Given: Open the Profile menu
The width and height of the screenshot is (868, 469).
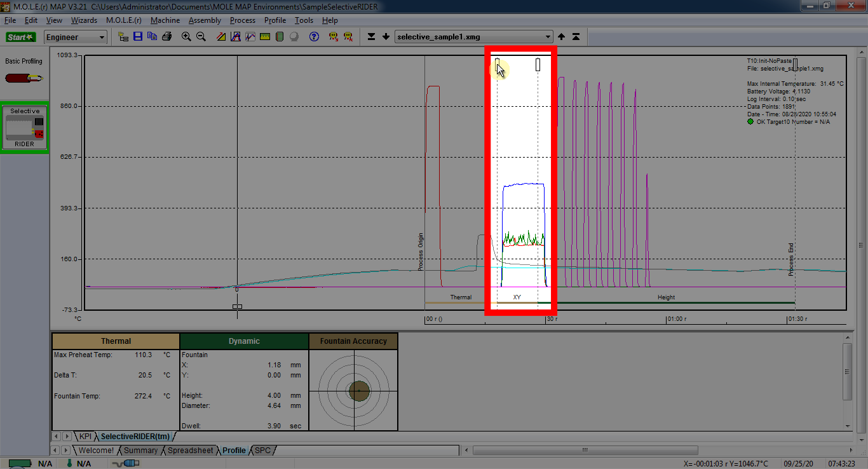Looking at the screenshot, I should (275, 20).
